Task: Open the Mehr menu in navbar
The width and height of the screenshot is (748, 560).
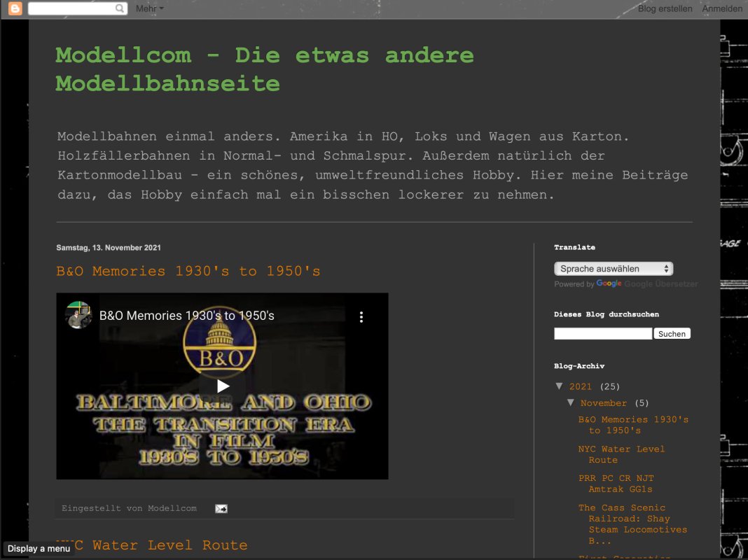Action: (x=149, y=8)
